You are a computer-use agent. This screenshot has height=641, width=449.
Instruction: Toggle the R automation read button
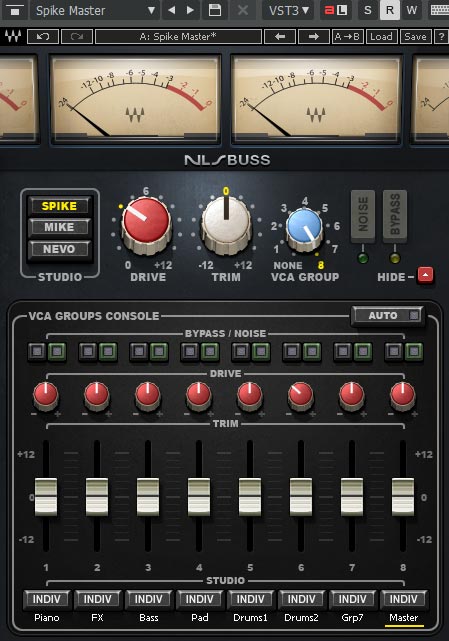[x=390, y=10]
